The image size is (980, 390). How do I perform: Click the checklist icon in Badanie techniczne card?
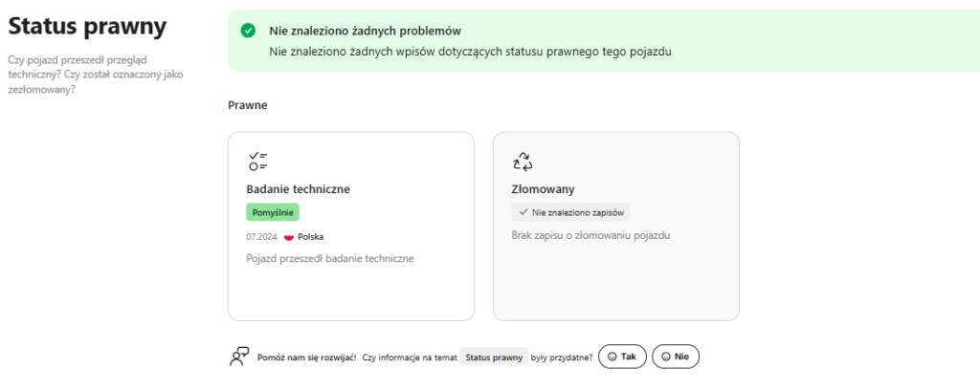coord(256,161)
